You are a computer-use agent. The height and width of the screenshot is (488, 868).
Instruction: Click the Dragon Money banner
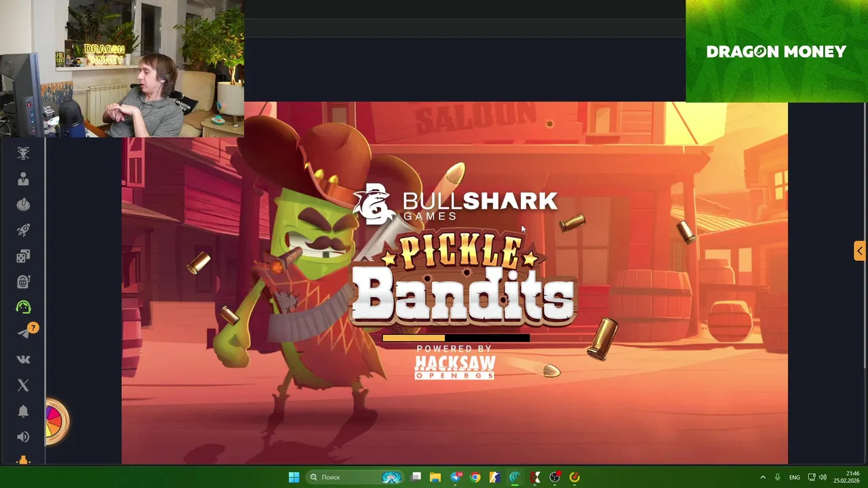tap(776, 52)
